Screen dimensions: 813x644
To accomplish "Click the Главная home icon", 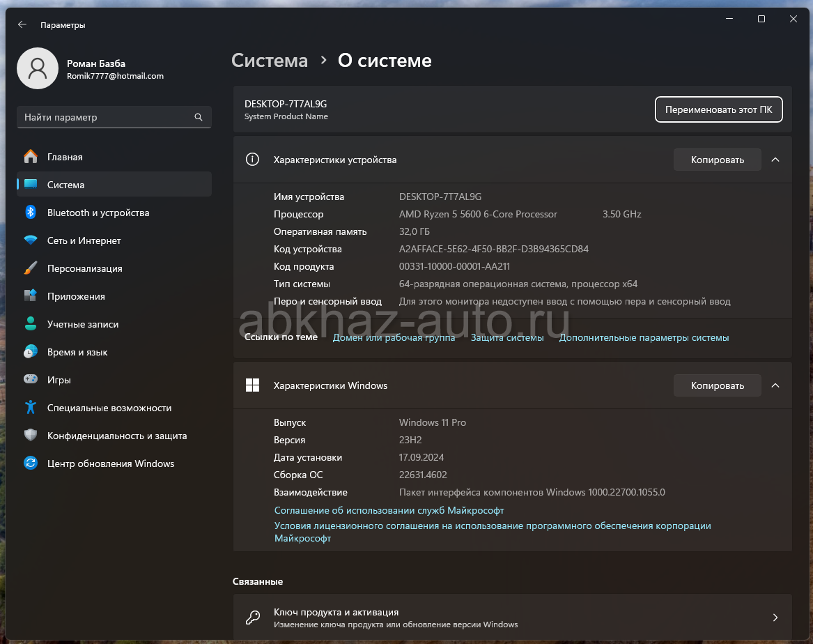I will click(x=31, y=157).
